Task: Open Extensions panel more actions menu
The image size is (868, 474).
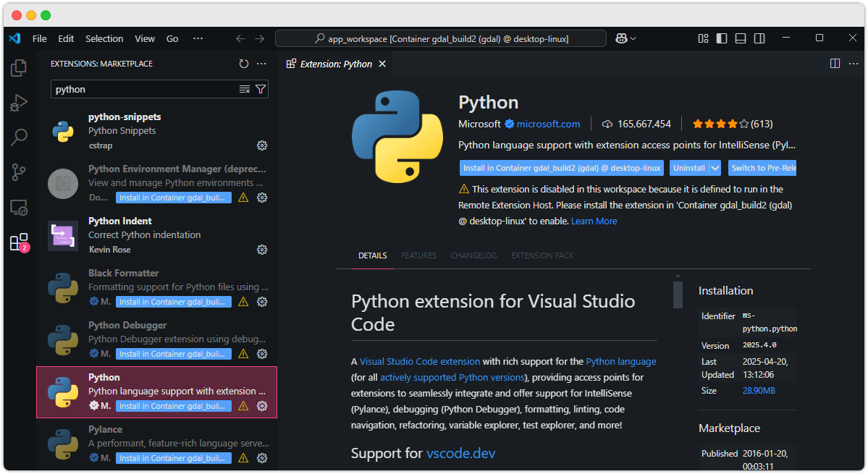Action: tap(261, 64)
